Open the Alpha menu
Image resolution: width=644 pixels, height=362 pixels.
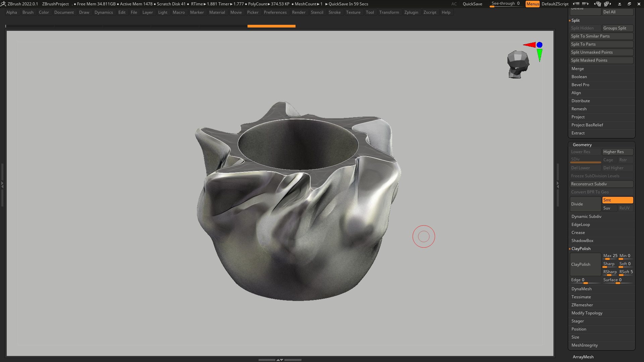pyautogui.click(x=12, y=12)
